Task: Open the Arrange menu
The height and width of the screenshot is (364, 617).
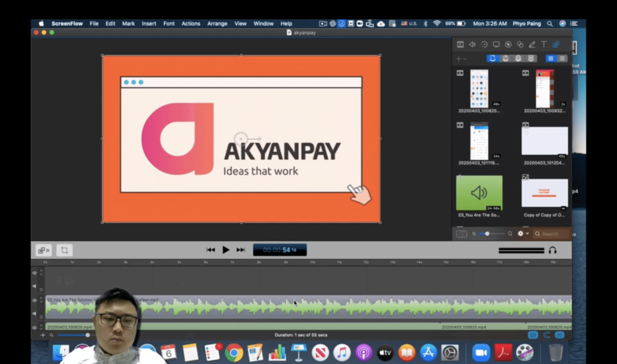Action: (217, 24)
